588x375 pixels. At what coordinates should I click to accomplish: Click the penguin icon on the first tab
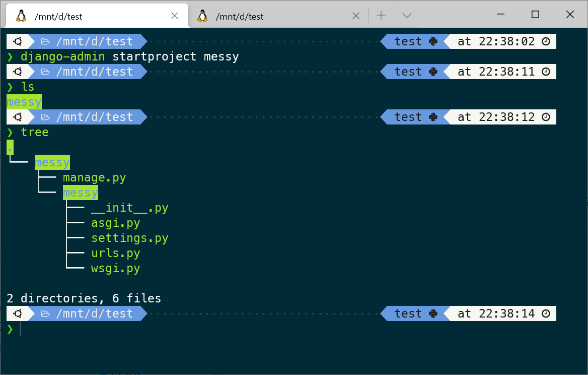pyautogui.click(x=21, y=16)
